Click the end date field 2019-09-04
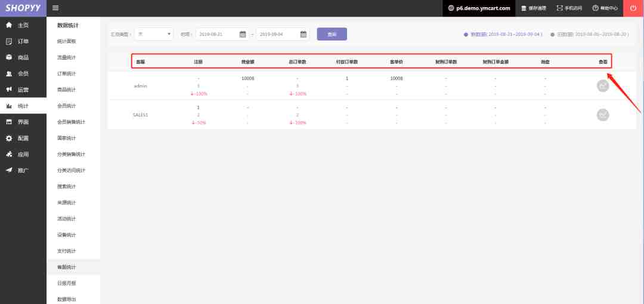Viewport: 644px width, 304px height. pos(283,34)
